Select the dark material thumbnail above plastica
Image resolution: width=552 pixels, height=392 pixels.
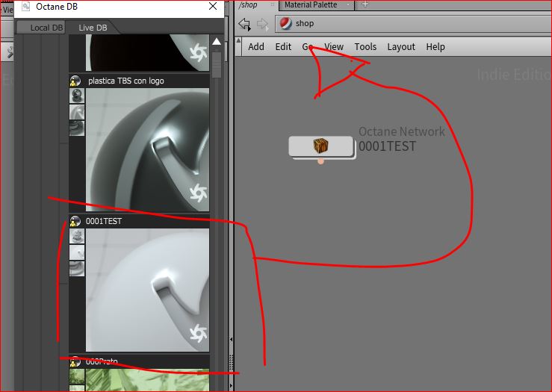coord(147,52)
